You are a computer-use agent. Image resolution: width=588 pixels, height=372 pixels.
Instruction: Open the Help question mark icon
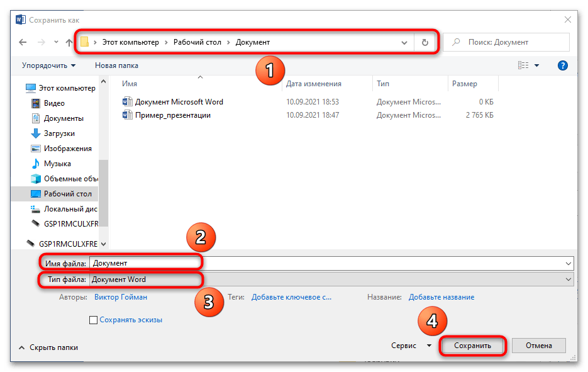click(563, 65)
